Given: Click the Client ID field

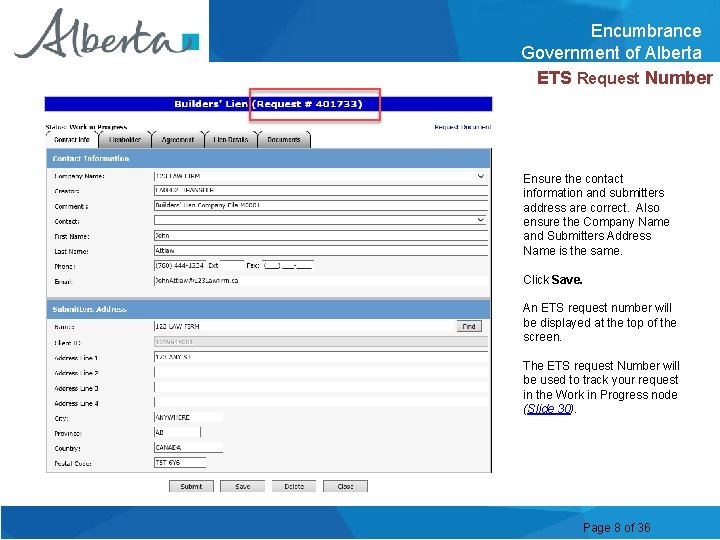Looking at the screenshot, I should tap(321, 342).
